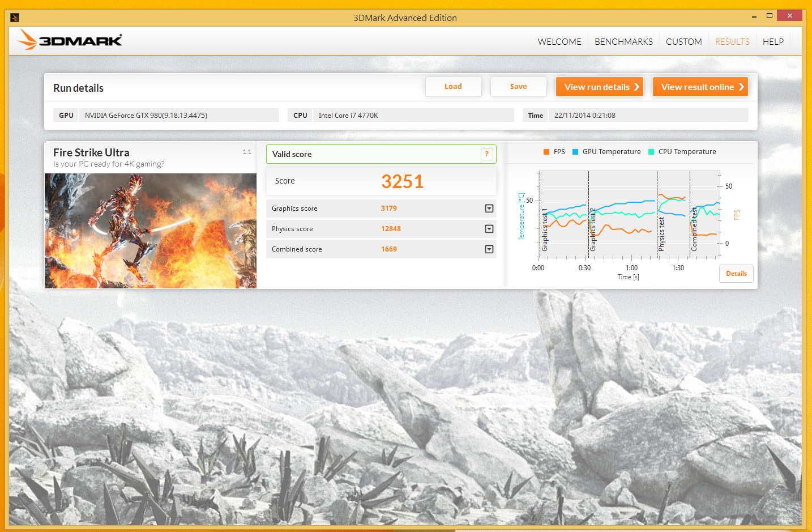
Task: Maximize the 3DMark window
Action: 770,16
